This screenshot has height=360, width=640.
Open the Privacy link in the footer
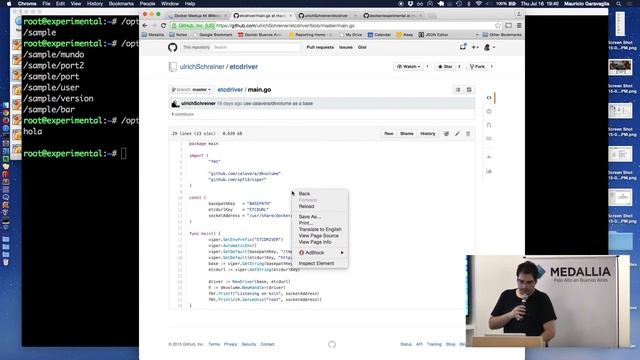(x=230, y=344)
